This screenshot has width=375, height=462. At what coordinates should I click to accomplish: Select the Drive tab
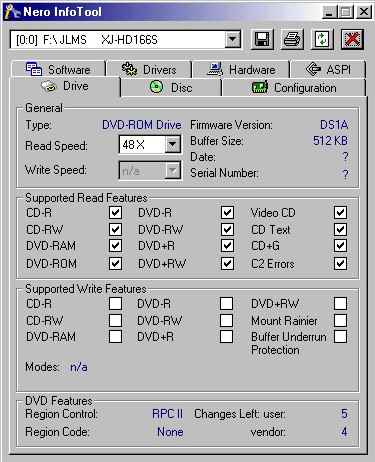[x=65, y=87]
